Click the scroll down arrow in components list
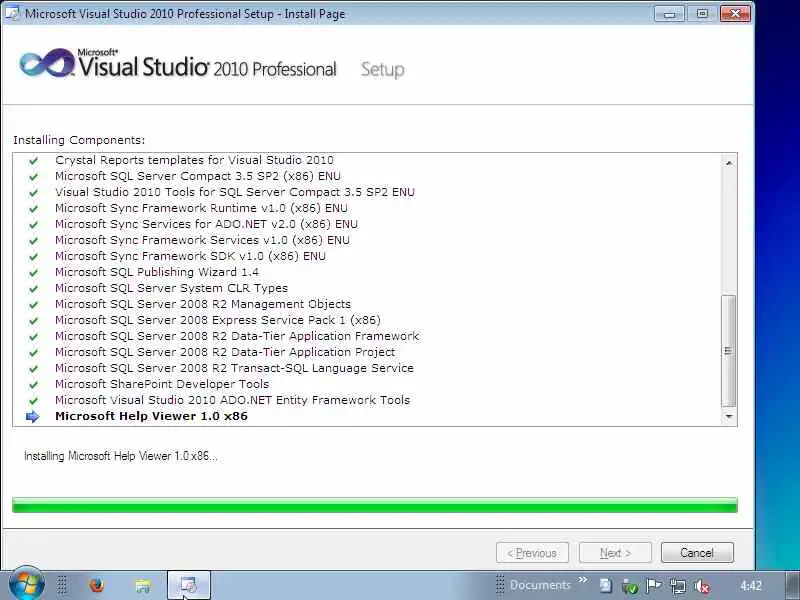Image resolution: width=800 pixels, height=600 pixels. point(729,417)
